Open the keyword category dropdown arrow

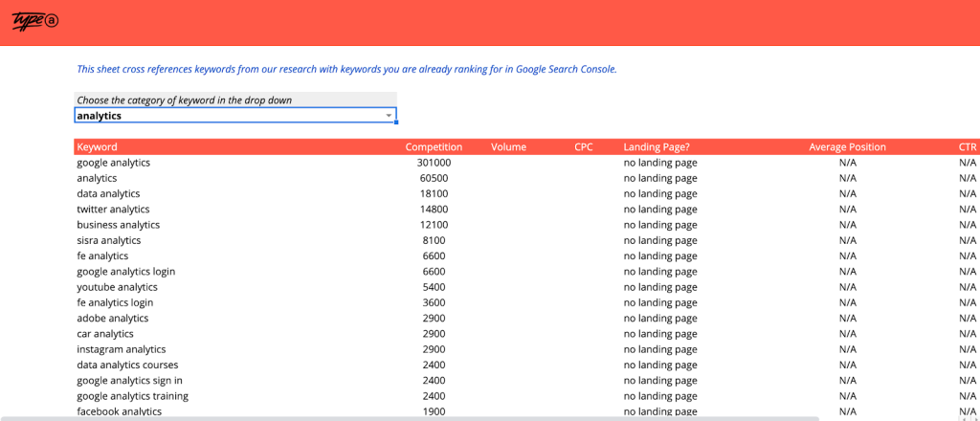[389, 116]
